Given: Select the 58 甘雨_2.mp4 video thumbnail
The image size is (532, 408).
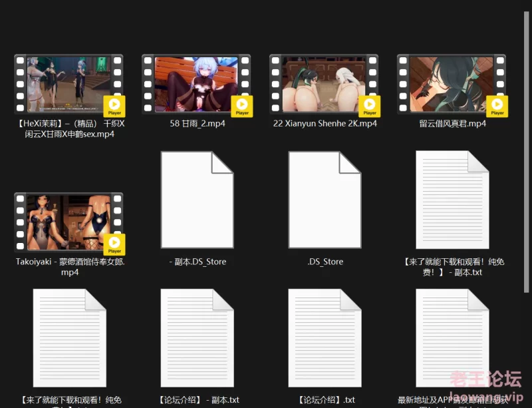Looking at the screenshot, I should coord(197,85).
